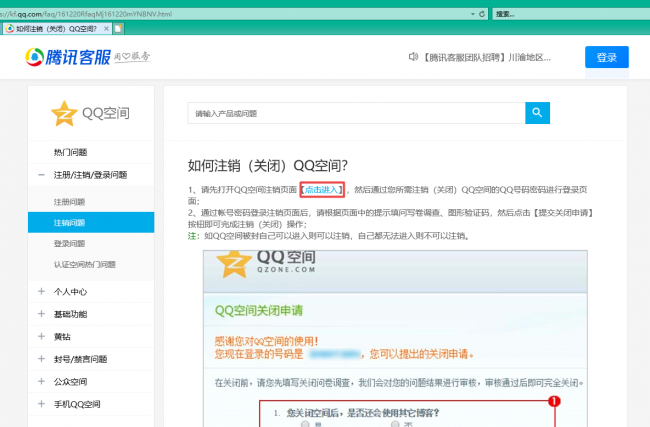650x427 pixels.
Task: Click the Tencent Customer Service logo
Action: (68, 57)
